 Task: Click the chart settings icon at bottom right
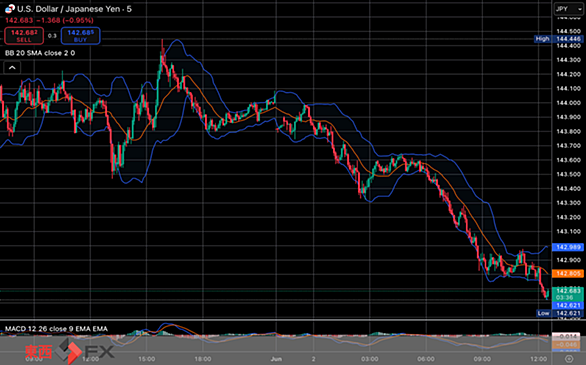tap(569, 359)
